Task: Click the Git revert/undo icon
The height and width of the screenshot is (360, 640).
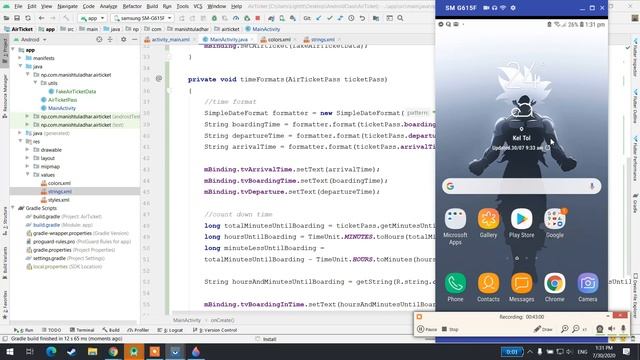Action: point(362,18)
